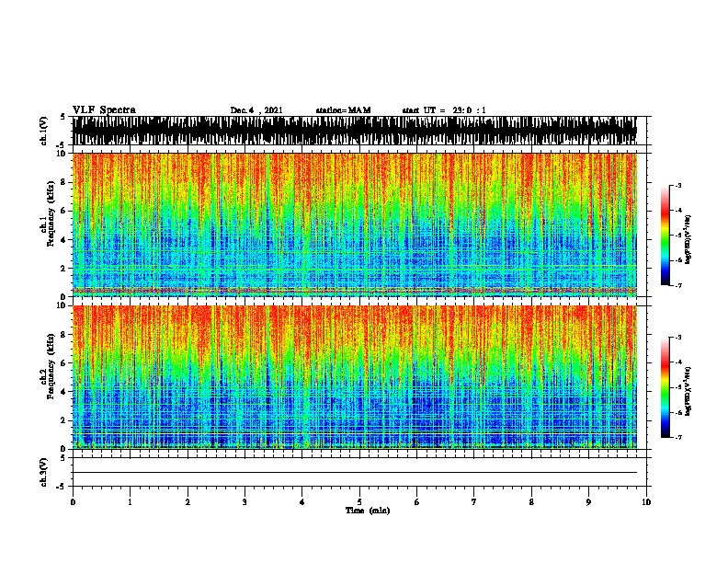Image resolution: width=728 pixels, height=563 pixels.
Task: Click the 'ch.3(V)' axis label
Action: (43, 472)
